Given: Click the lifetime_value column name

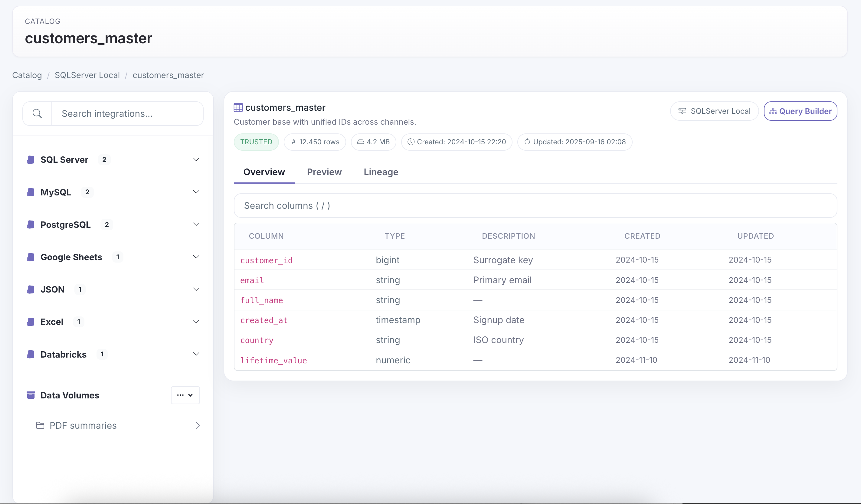Looking at the screenshot, I should (x=273, y=360).
